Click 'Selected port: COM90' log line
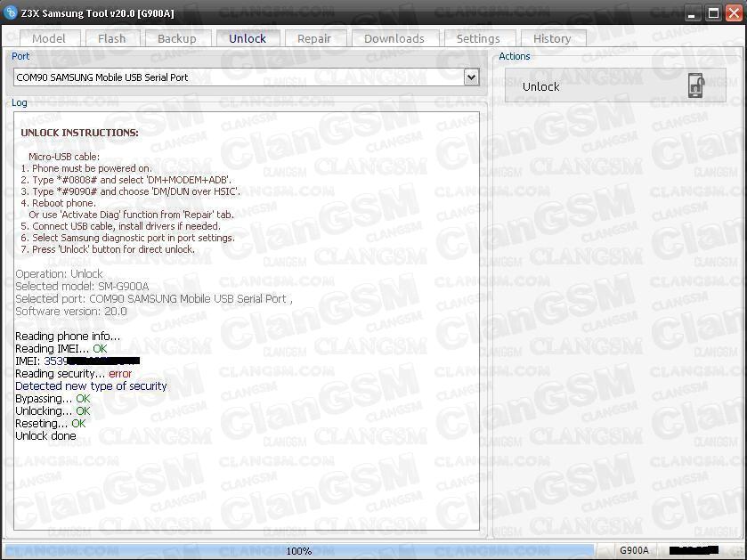The image size is (747, 560). tap(154, 298)
